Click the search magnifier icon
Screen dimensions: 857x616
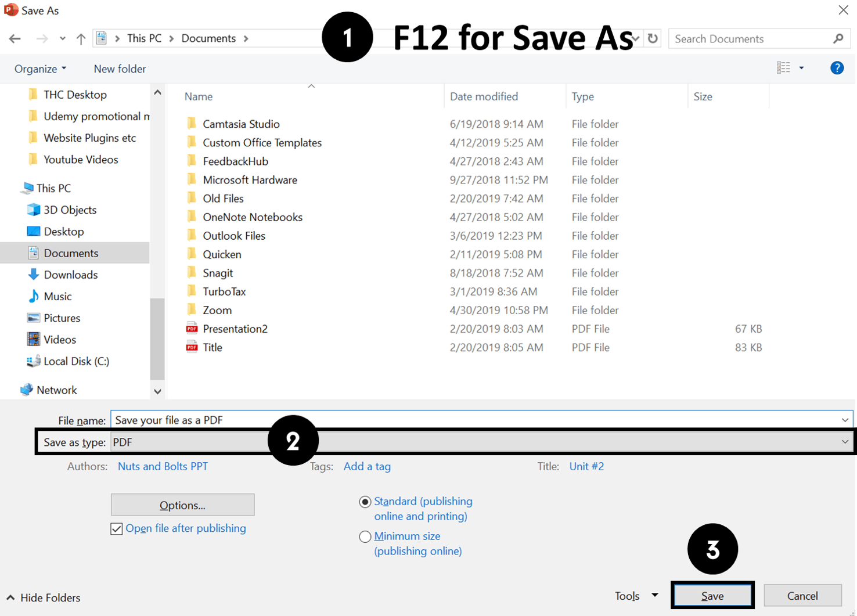(x=838, y=39)
